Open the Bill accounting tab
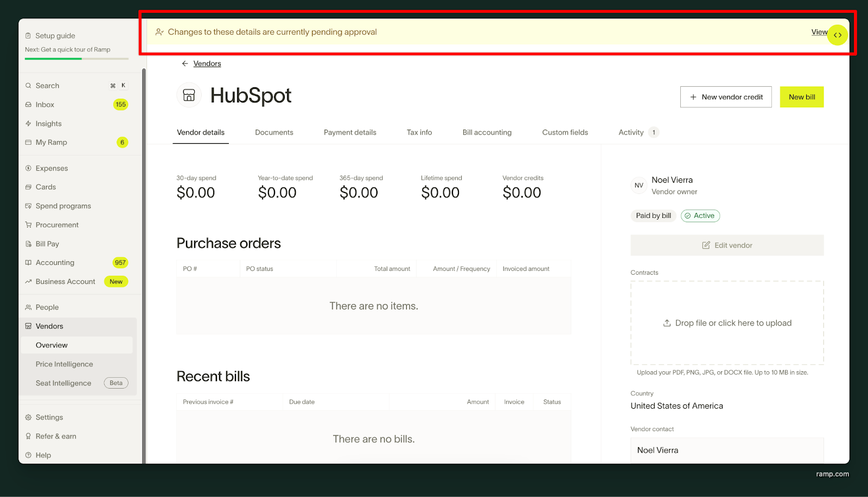The width and height of the screenshot is (868, 497). (x=487, y=132)
